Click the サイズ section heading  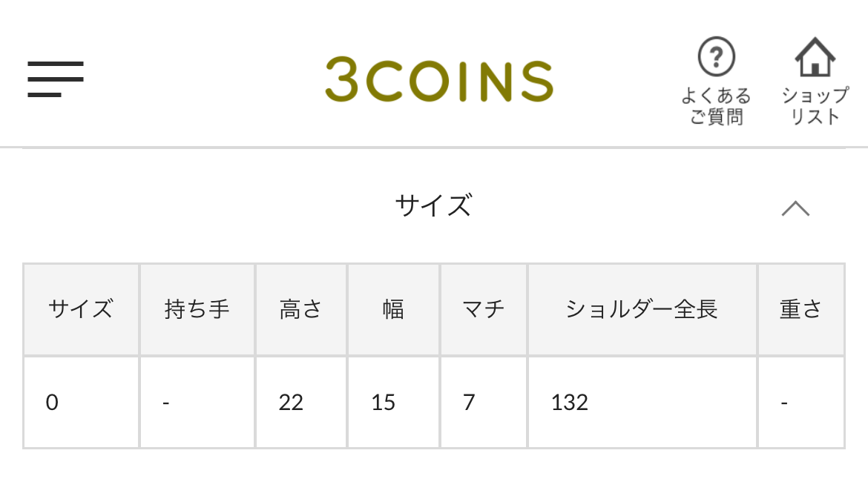(433, 205)
